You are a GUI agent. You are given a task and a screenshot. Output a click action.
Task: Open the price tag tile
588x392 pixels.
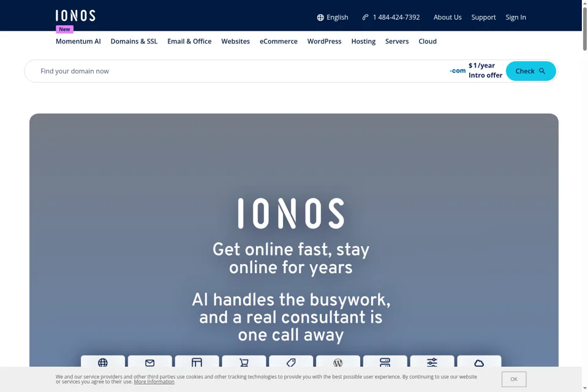pyautogui.click(x=291, y=361)
